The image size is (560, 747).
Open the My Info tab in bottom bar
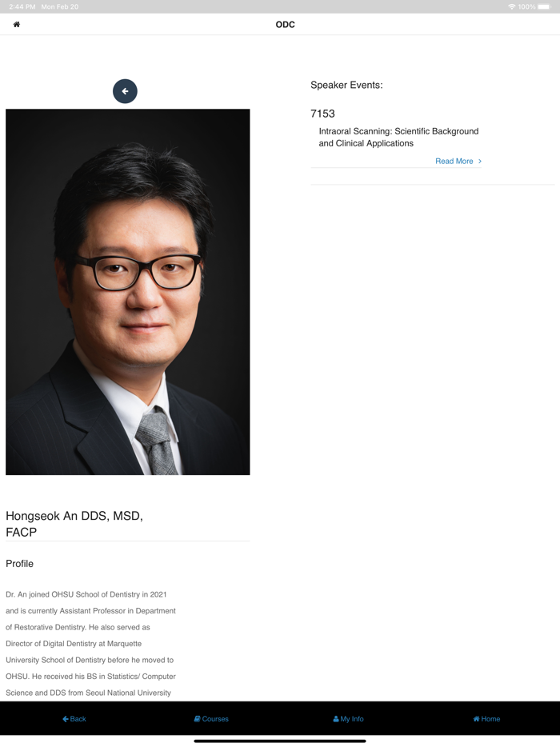pos(348,718)
